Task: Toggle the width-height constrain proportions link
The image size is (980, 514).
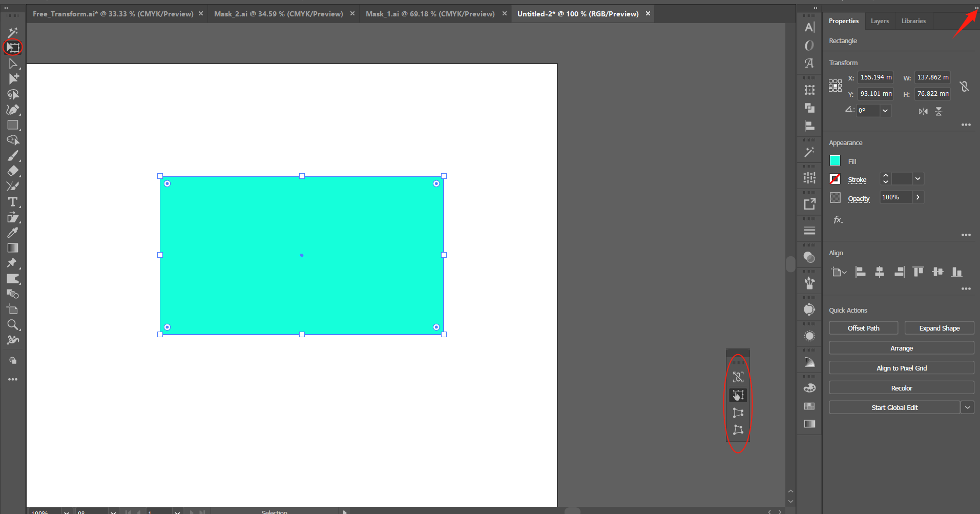Action: tap(964, 86)
